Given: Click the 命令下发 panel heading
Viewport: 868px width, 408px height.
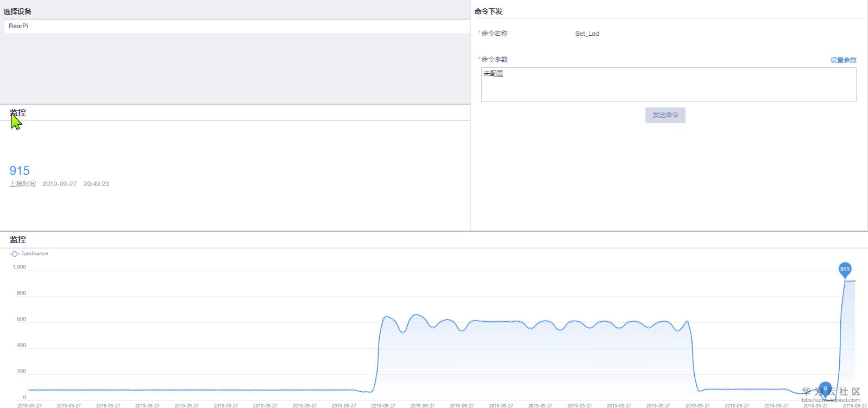Looking at the screenshot, I should [488, 11].
